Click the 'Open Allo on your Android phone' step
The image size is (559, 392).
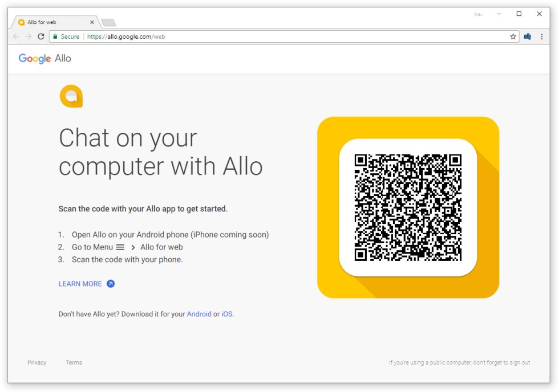point(170,235)
